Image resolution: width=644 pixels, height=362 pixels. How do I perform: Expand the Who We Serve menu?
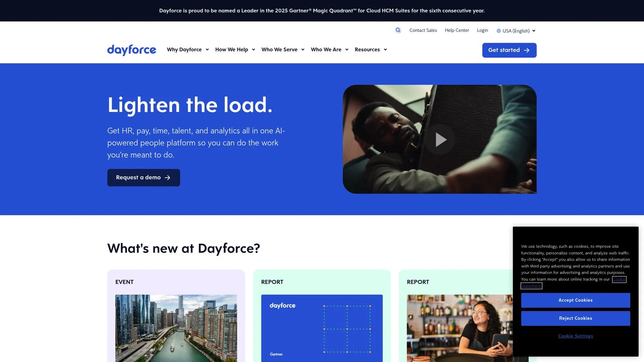283,50
